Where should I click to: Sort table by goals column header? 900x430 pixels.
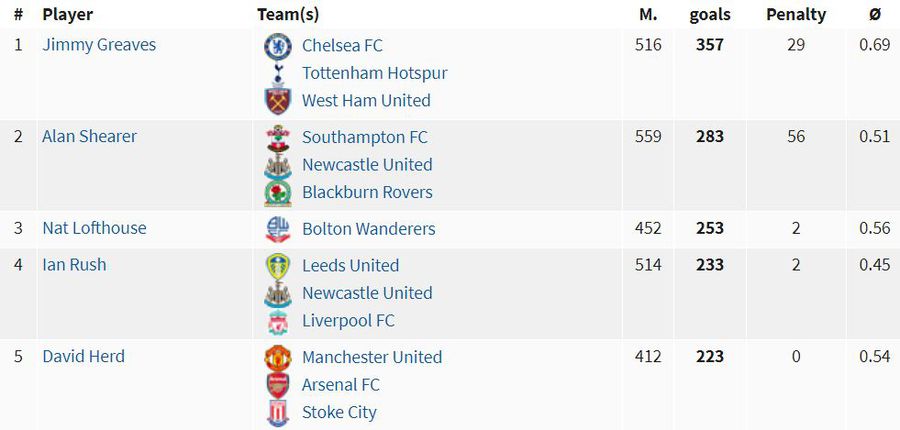click(710, 15)
